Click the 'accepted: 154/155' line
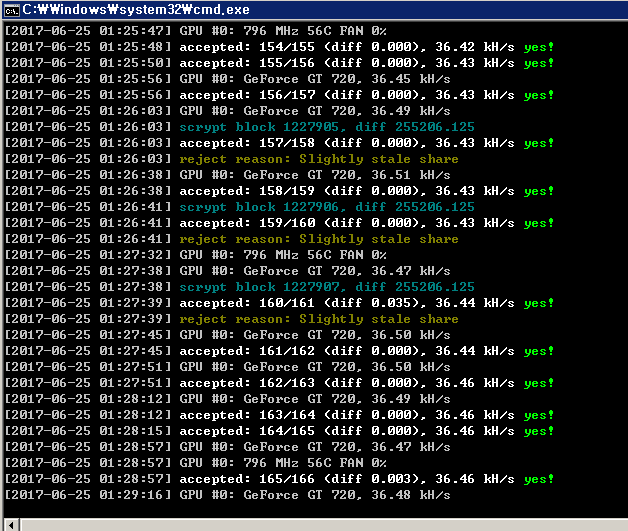 pos(279,47)
